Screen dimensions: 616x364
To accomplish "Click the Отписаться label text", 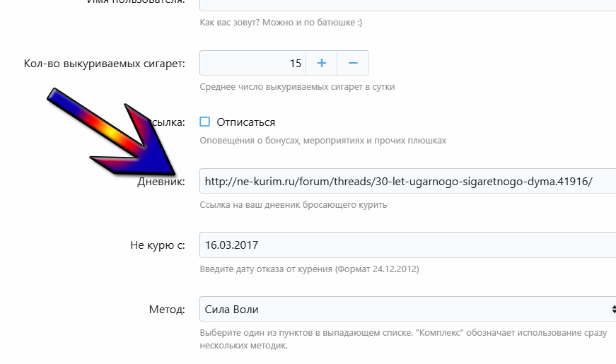I will pyautogui.click(x=246, y=122).
